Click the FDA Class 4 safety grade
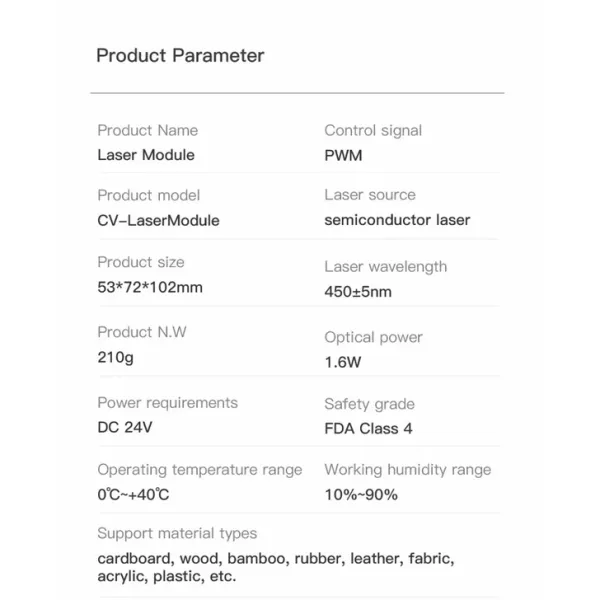The width and height of the screenshot is (600, 600). coord(368,429)
